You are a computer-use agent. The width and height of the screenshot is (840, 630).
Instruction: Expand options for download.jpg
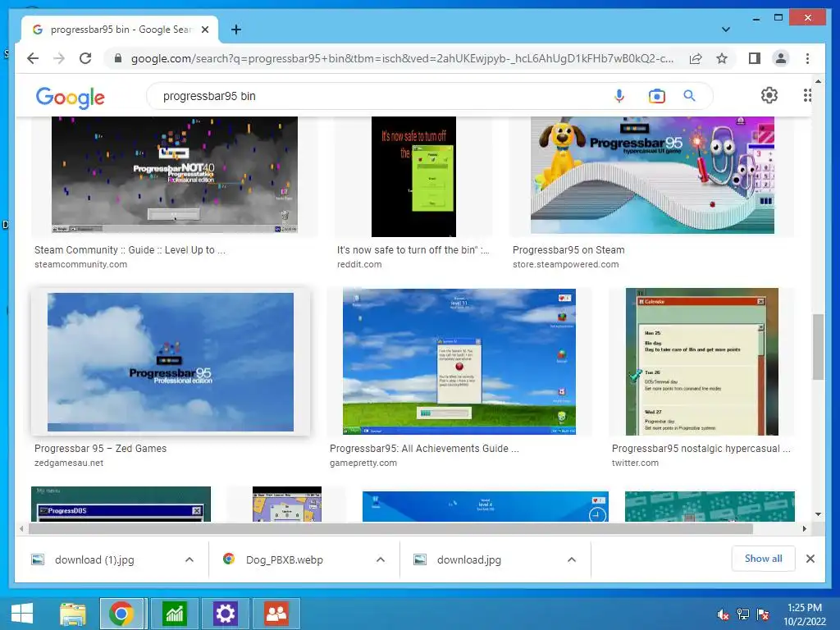coord(572,559)
